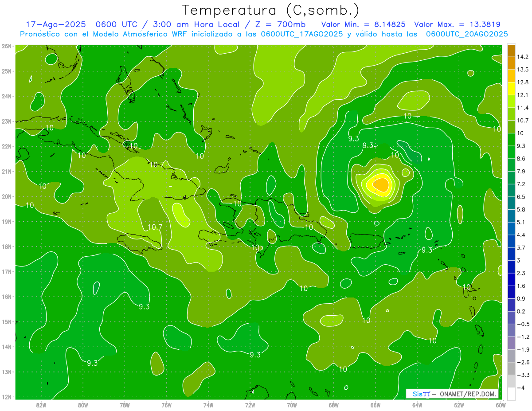This screenshot has height=411, width=532.
Task: Click "Valor Max. = 13.3819" text
Action: pos(458,24)
